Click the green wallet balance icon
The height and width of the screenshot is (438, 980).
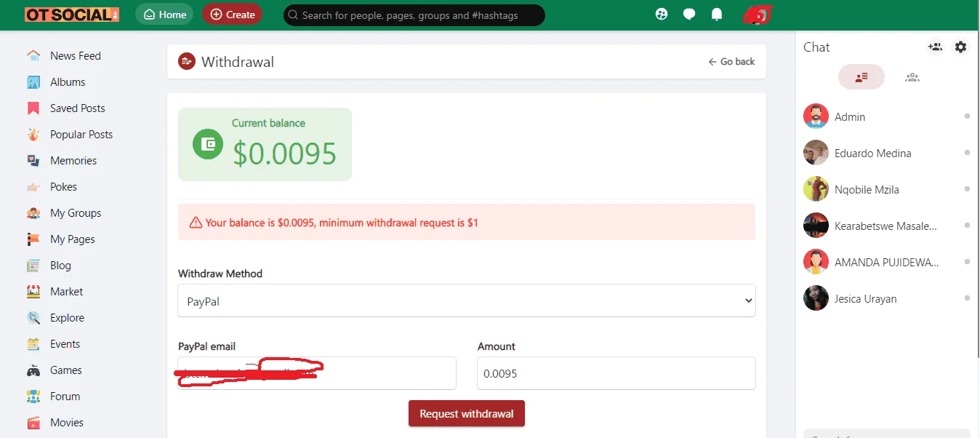pos(208,144)
